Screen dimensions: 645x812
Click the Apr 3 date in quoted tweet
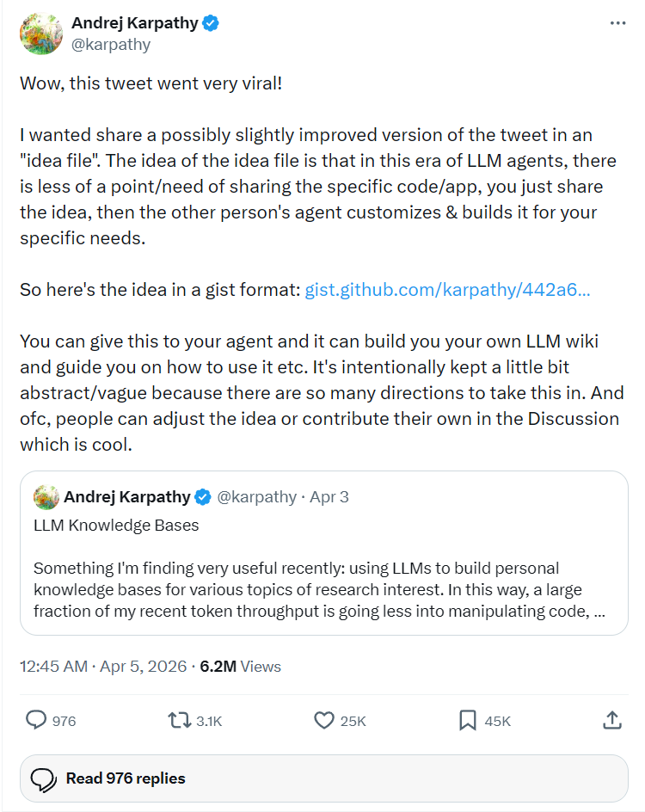329,497
